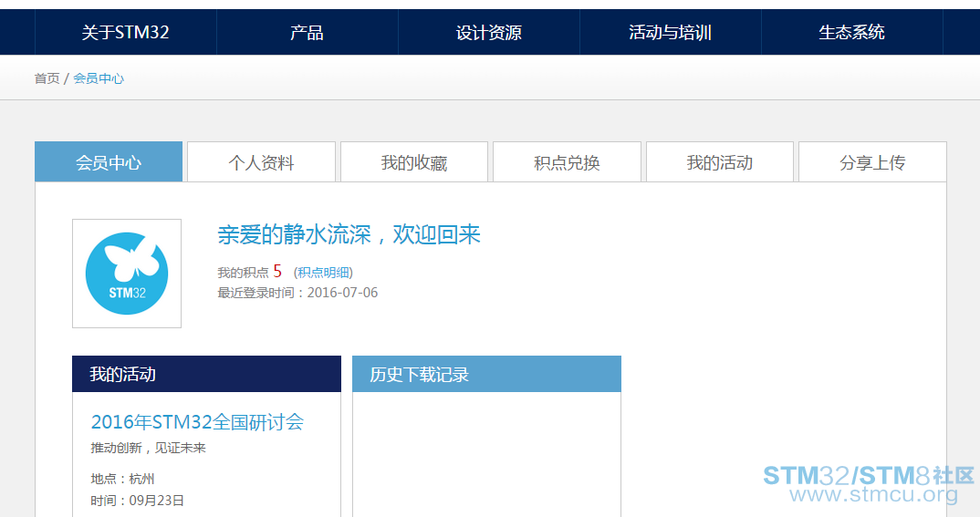980x517 pixels.
Task: Click the STM32 butterfly avatar image
Action: coord(127,274)
